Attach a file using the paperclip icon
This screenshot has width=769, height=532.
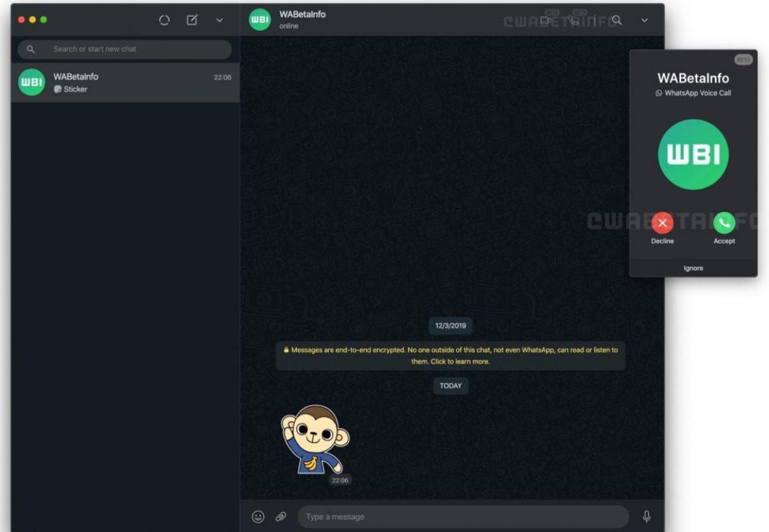(x=280, y=516)
